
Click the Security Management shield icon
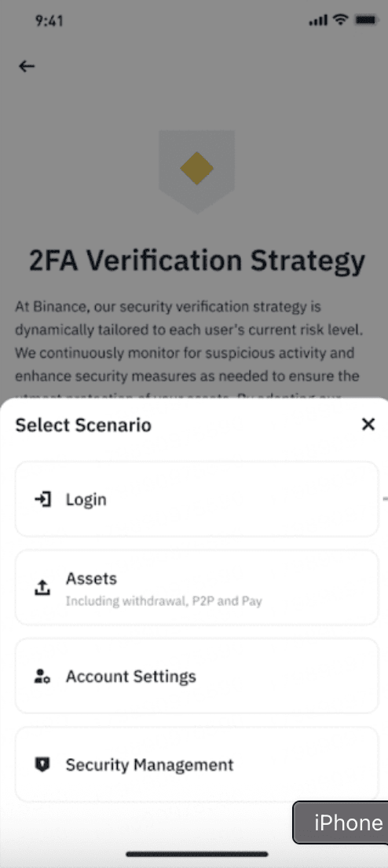click(x=42, y=765)
